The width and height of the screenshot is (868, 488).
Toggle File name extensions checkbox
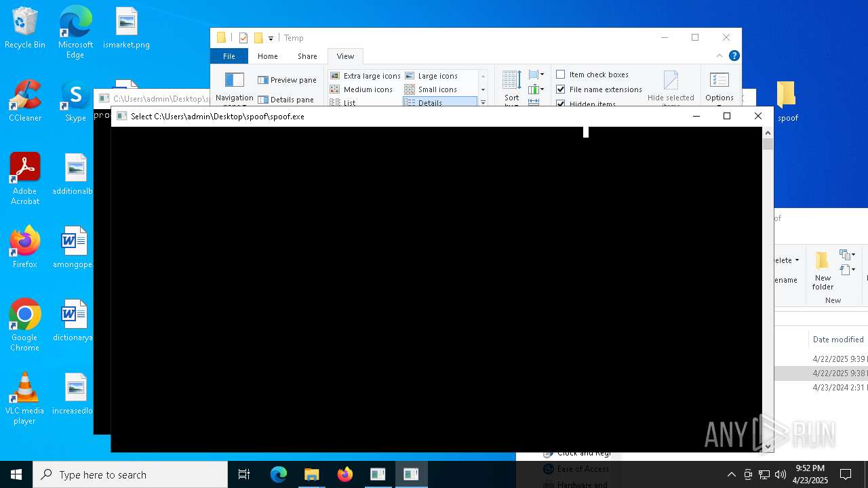599,89
